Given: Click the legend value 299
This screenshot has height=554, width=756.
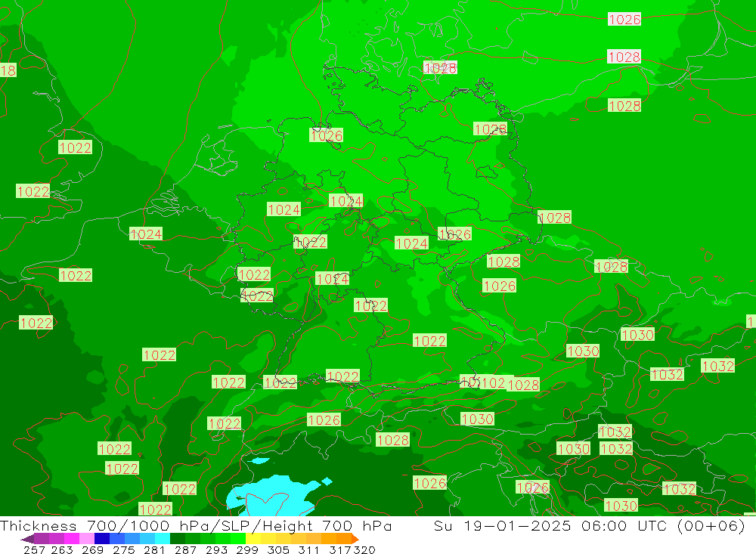Looking at the screenshot, I should pos(247,549).
